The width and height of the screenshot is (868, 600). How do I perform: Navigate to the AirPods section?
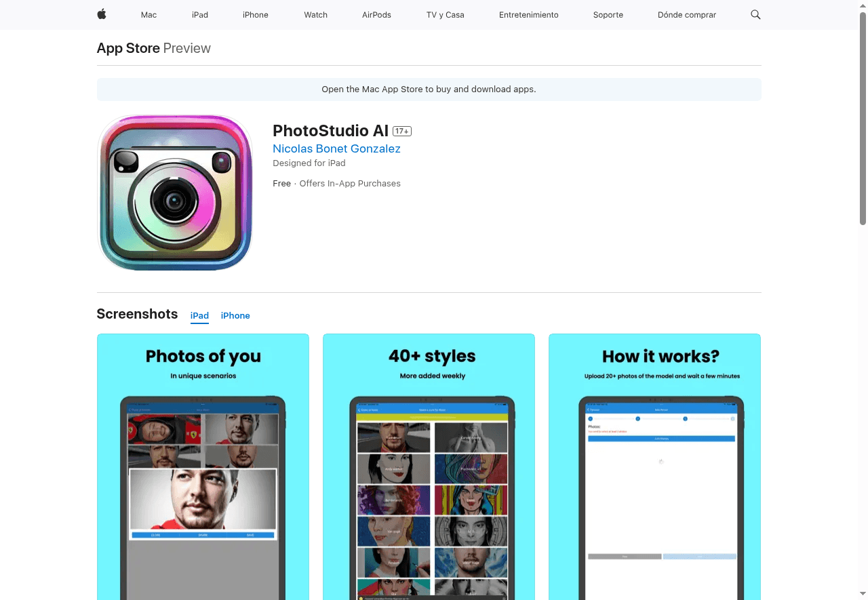[376, 14]
